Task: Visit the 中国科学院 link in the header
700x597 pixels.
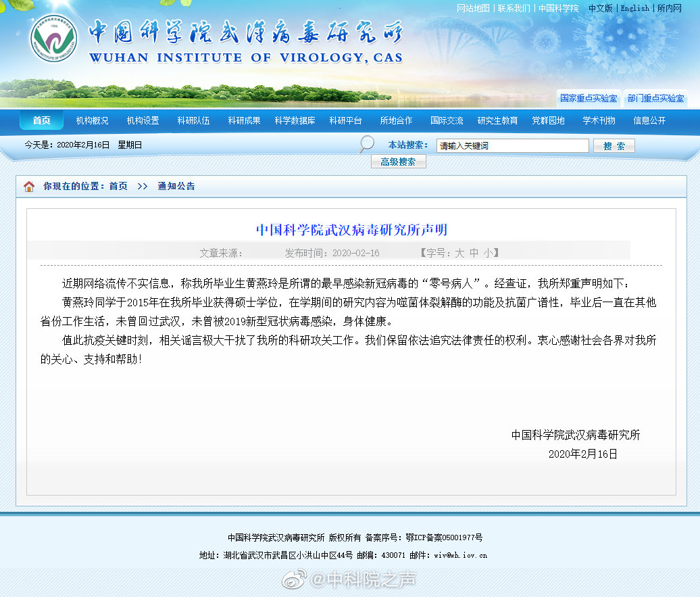Action: (557, 9)
